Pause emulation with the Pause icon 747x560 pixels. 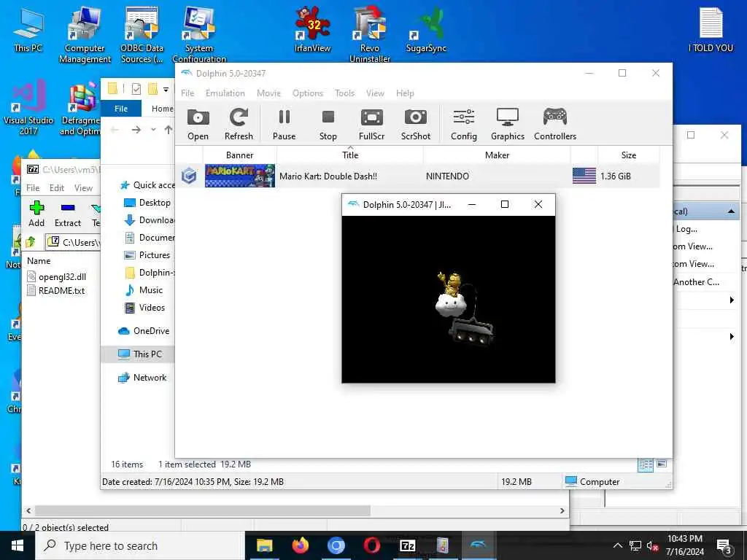pyautogui.click(x=284, y=124)
